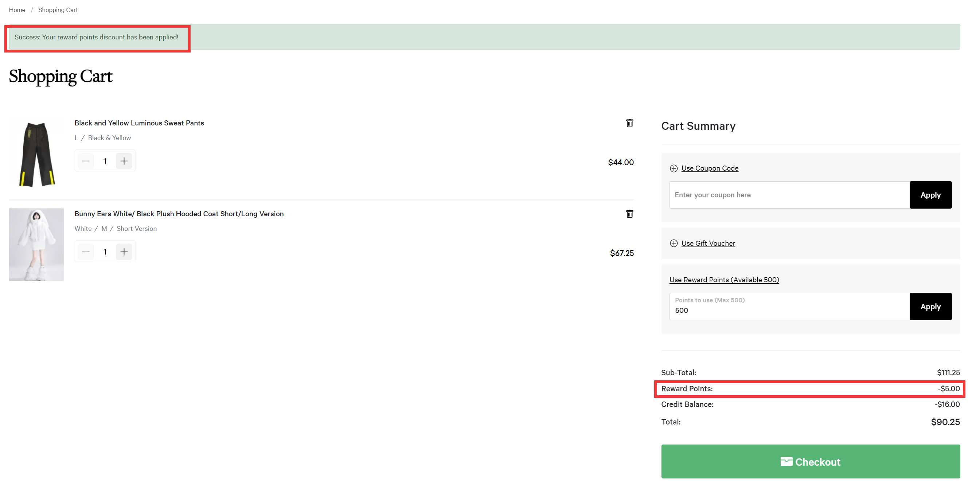Open Shopping Cart breadcrumb link
980x481 pixels.
coord(58,10)
